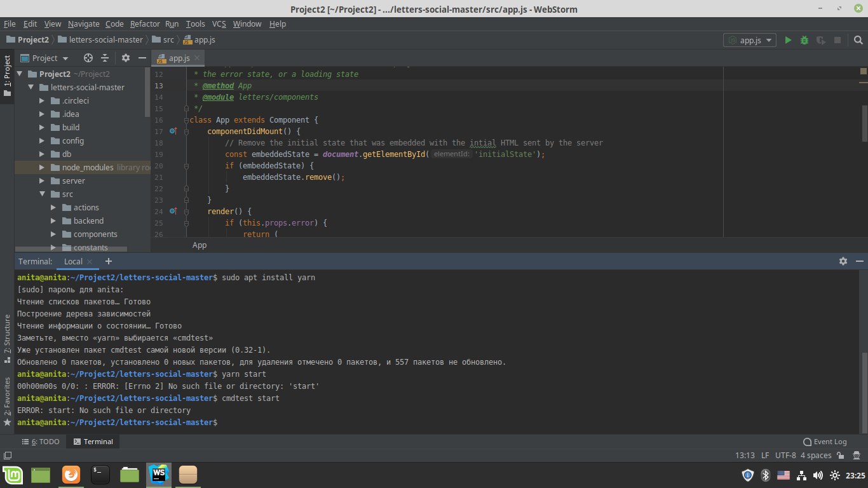Screen dimensions: 868x488
Task: Click the green Run button
Action: click(788, 40)
